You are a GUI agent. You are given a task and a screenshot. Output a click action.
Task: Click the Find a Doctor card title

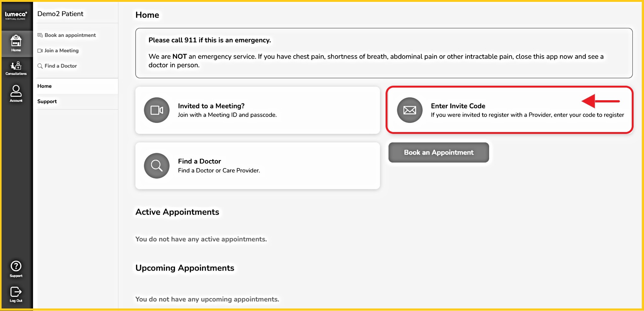point(199,161)
